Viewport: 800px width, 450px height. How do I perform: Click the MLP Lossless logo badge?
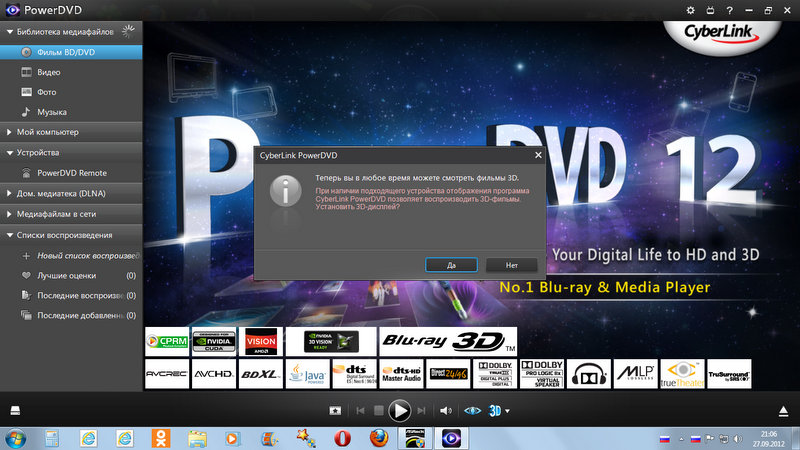[636, 374]
